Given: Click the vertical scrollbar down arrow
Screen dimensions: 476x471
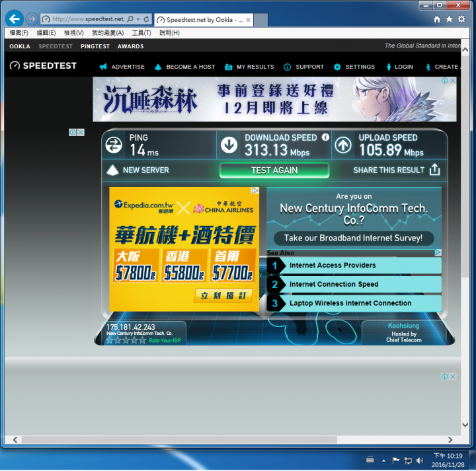Looking at the screenshot, I should click(x=465, y=425).
